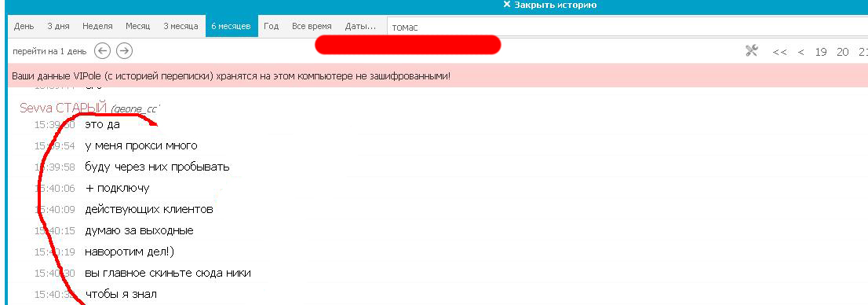
Task: Click message 'действующих клиентов'
Action: (x=149, y=210)
